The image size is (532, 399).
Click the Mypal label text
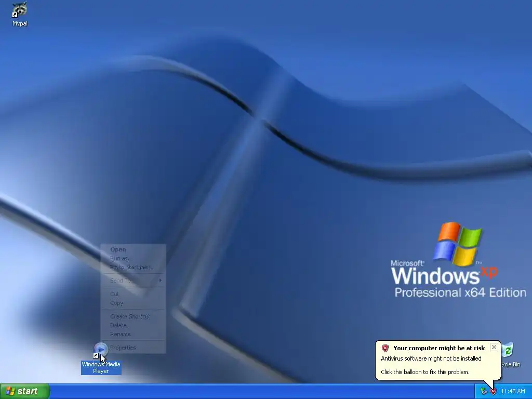pos(20,23)
